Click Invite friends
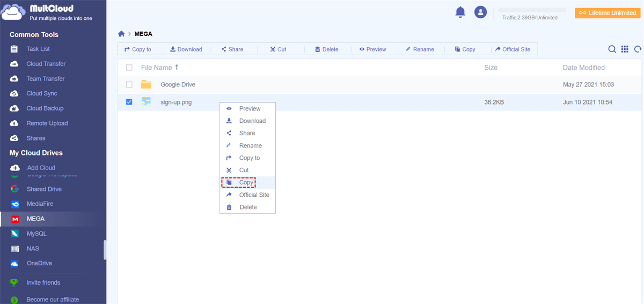The width and height of the screenshot is (644, 304). coord(43,283)
